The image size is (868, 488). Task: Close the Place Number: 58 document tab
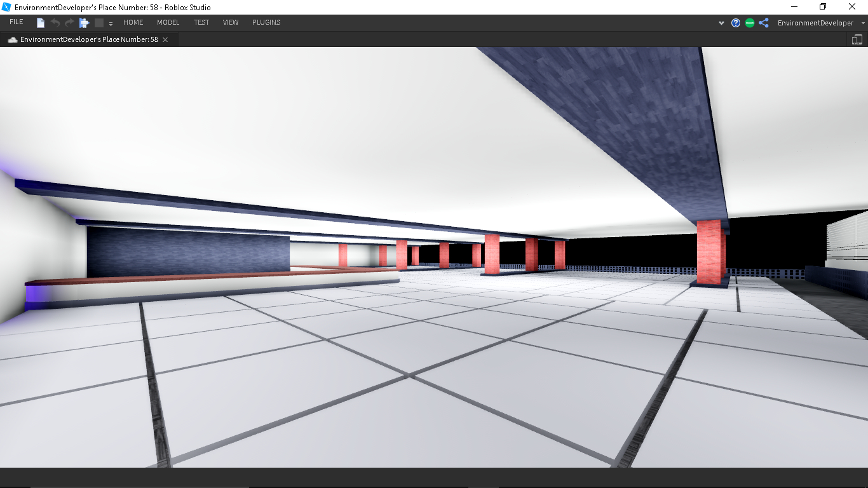[165, 39]
